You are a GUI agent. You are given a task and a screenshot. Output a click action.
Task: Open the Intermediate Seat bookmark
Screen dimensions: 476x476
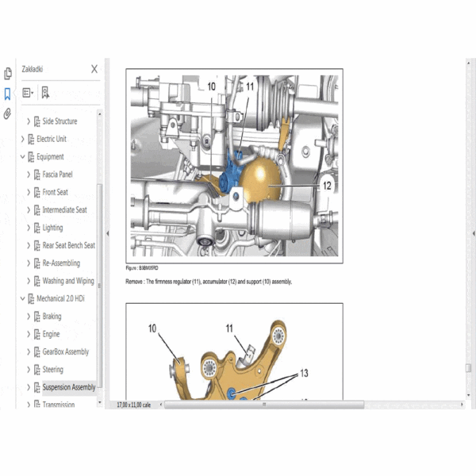[x=65, y=209]
